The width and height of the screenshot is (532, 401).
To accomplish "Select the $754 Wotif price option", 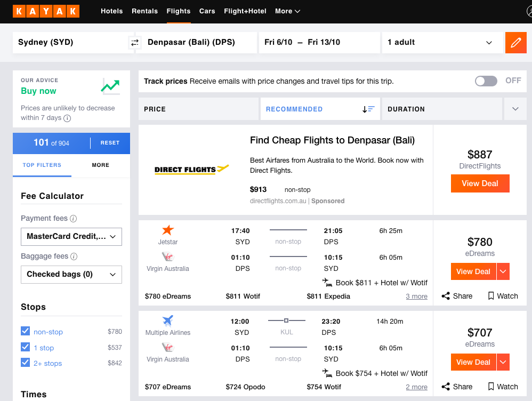I will tap(324, 387).
